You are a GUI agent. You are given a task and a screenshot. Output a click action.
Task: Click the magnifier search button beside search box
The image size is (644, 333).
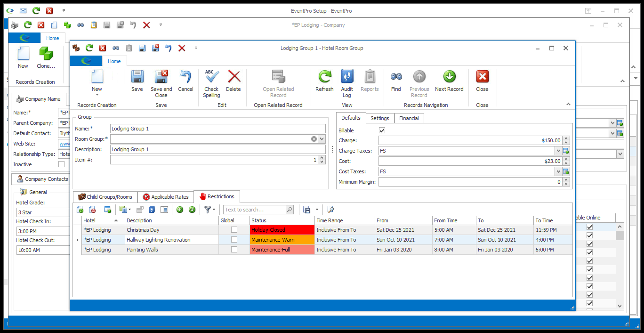tap(290, 210)
